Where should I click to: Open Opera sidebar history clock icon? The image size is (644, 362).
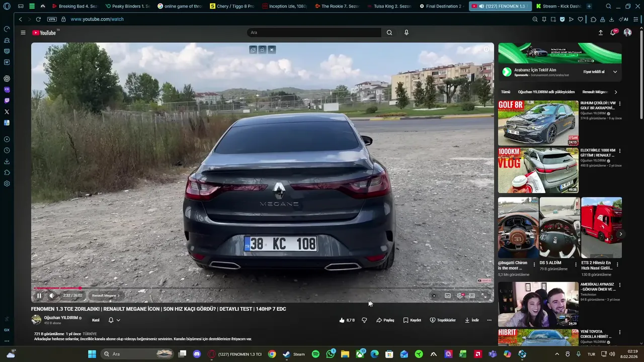tap(7, 150)
